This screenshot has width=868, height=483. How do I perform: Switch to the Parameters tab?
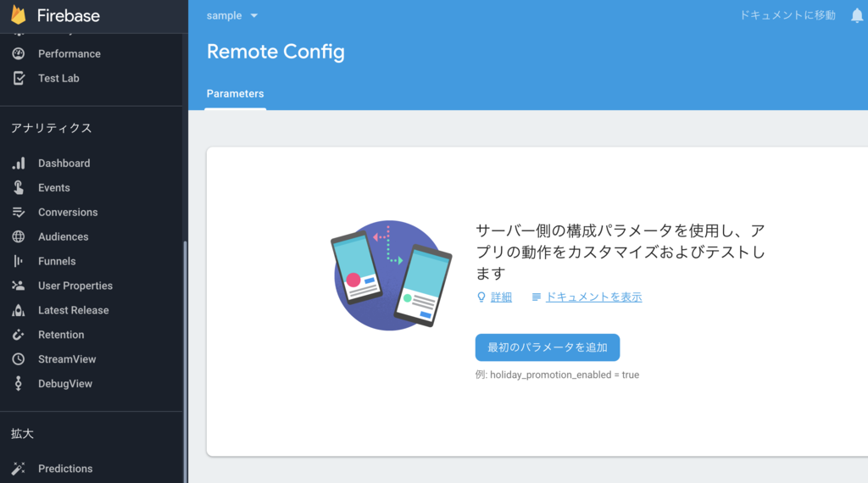(x=236, y=93)
